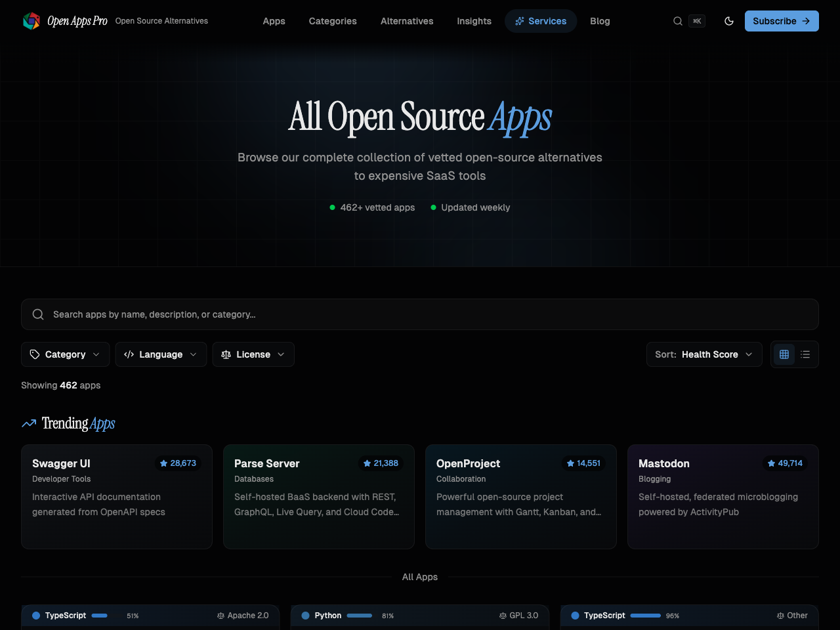840x630 pixels.
Task: Open the Sort: Health Score dropdown
Action: point(704,354)
